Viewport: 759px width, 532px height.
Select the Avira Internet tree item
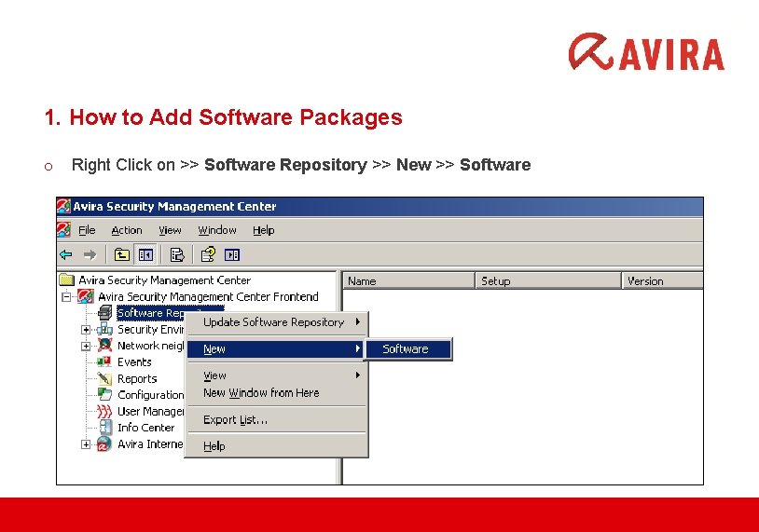click(150, 444)
